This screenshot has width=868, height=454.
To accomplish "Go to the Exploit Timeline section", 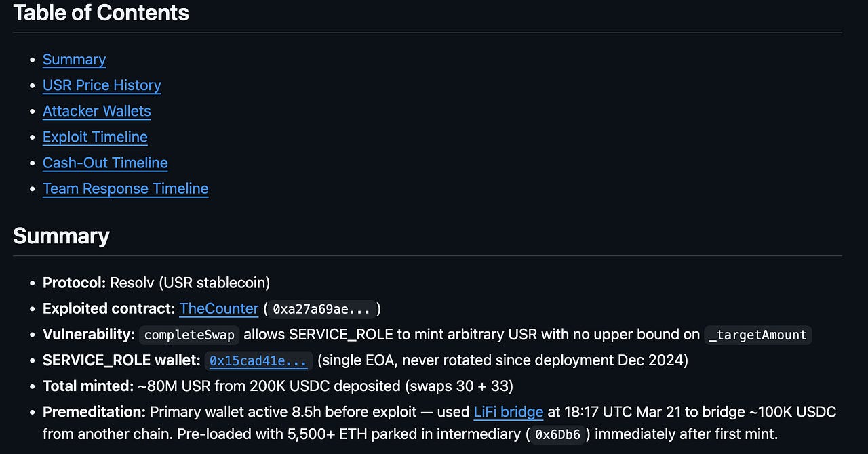I will click(x=95, y=137).
